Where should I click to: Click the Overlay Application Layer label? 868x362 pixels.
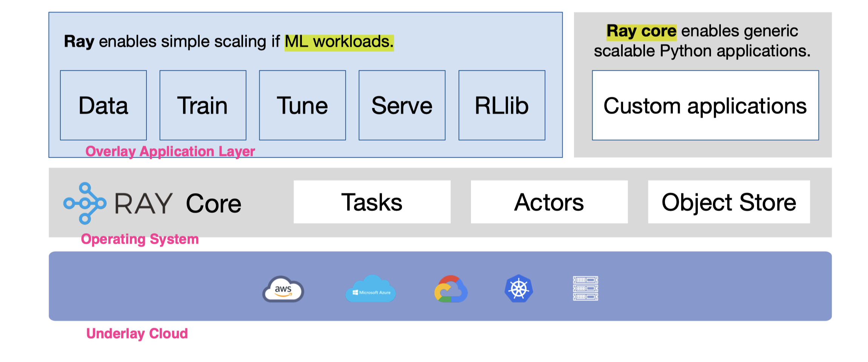point(170,152)
